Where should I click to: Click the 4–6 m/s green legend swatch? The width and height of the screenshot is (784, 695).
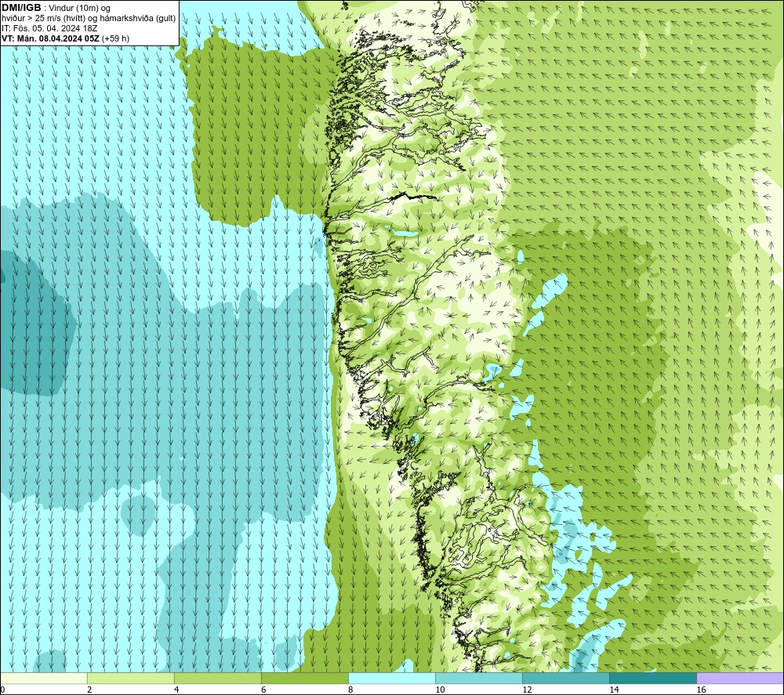pos(217,678)
